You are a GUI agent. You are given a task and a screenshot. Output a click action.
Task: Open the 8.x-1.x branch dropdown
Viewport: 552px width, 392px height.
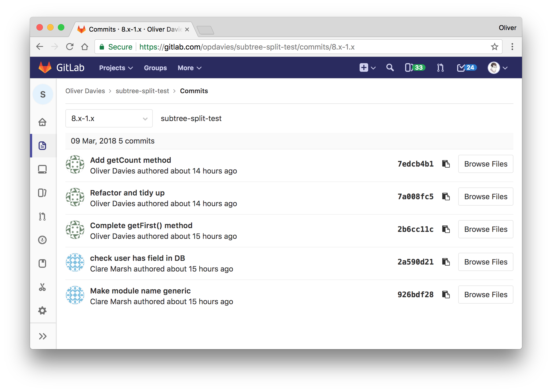pos(109,118)
